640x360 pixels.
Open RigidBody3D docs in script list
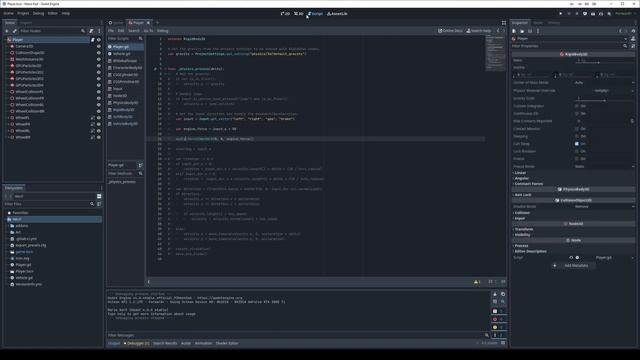click(x=125, y=110)
